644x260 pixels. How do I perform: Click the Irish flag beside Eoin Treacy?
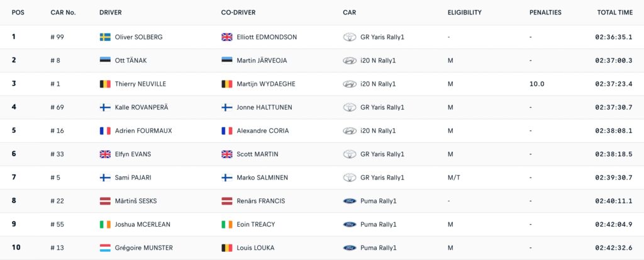tap(226, 225)
